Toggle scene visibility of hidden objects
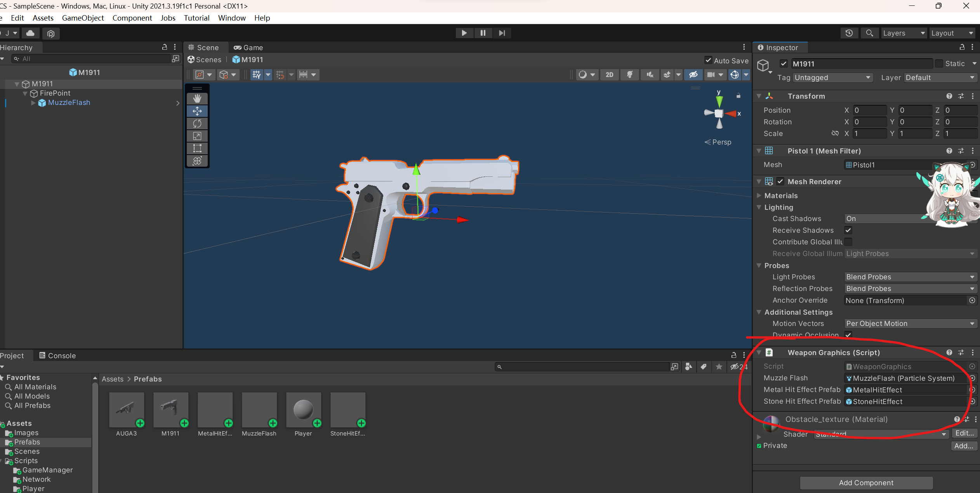 693,75
